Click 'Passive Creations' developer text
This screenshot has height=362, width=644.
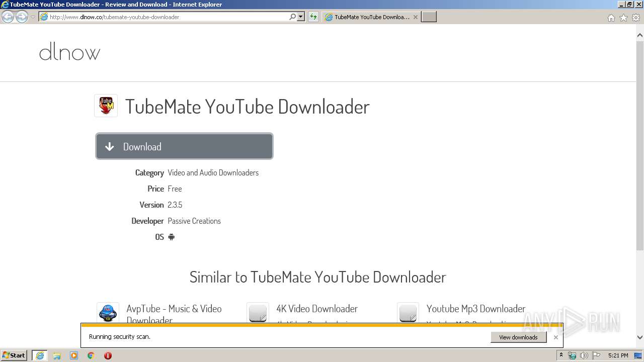click(194, 221)
